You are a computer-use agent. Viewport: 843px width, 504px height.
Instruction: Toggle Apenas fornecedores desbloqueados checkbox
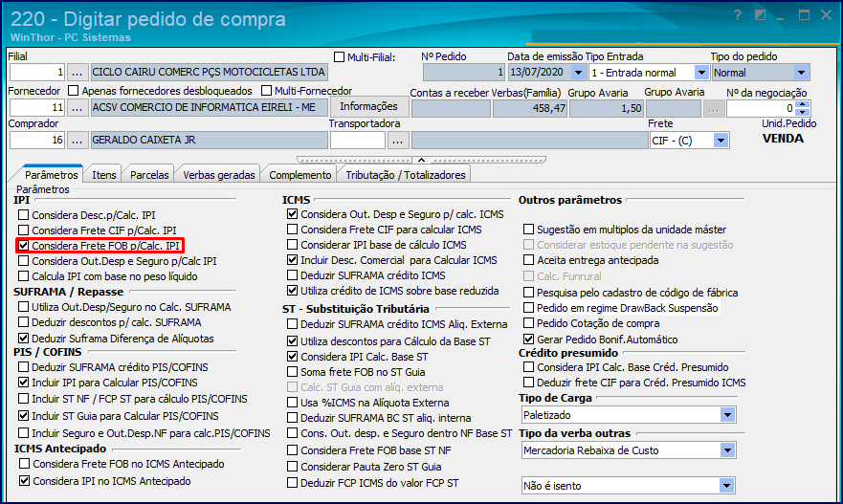coord(73,91)
